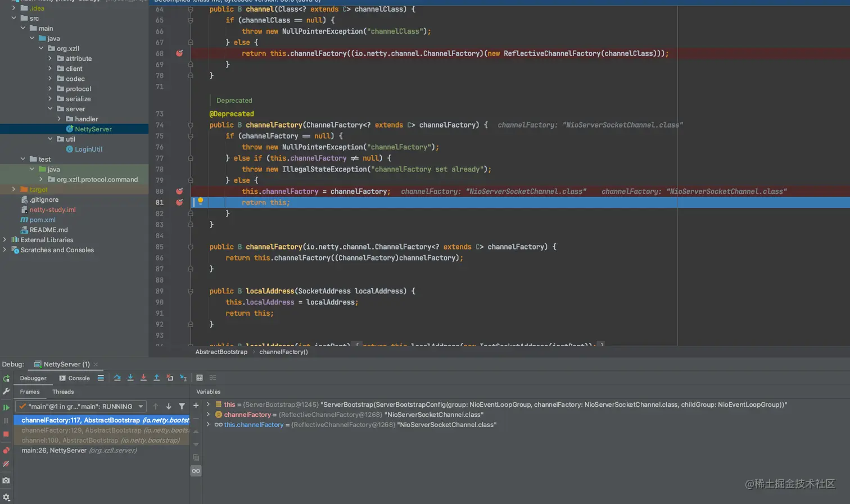Screen dimensions: 850x504
Task: Switch to the Debugger tab
Action: [x=33, y=378]
